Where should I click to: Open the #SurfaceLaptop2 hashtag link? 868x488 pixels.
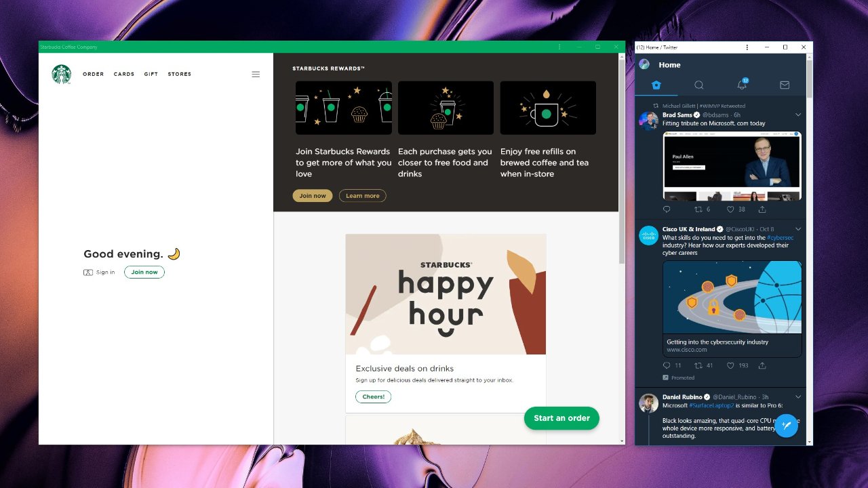(711, 405)
